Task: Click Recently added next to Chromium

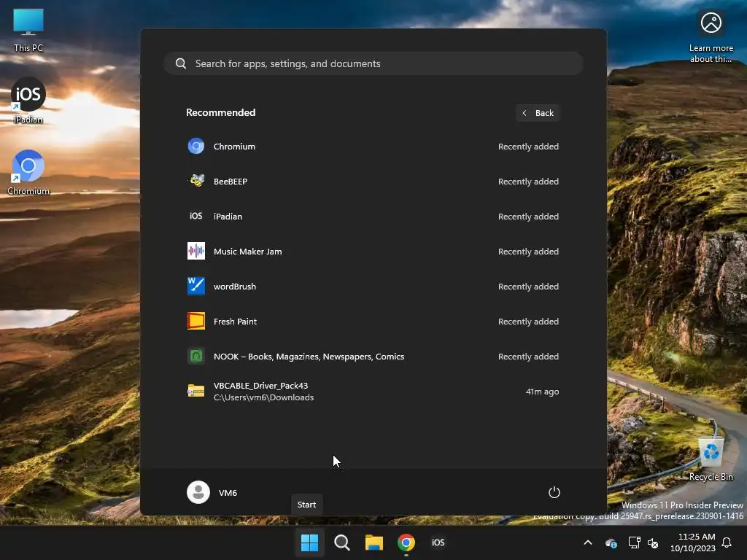Action: [x=528, y=146]
